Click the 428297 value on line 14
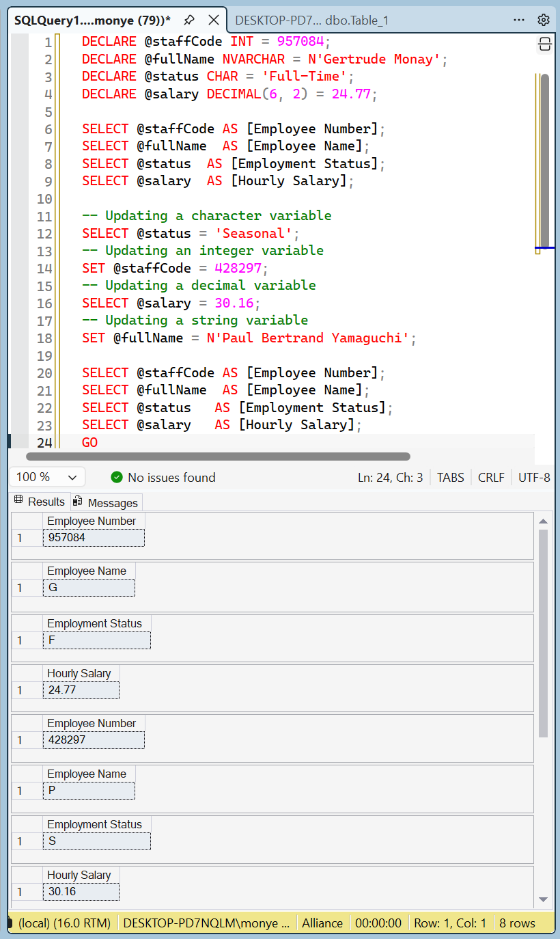560x939 pixels. point(238,268)
